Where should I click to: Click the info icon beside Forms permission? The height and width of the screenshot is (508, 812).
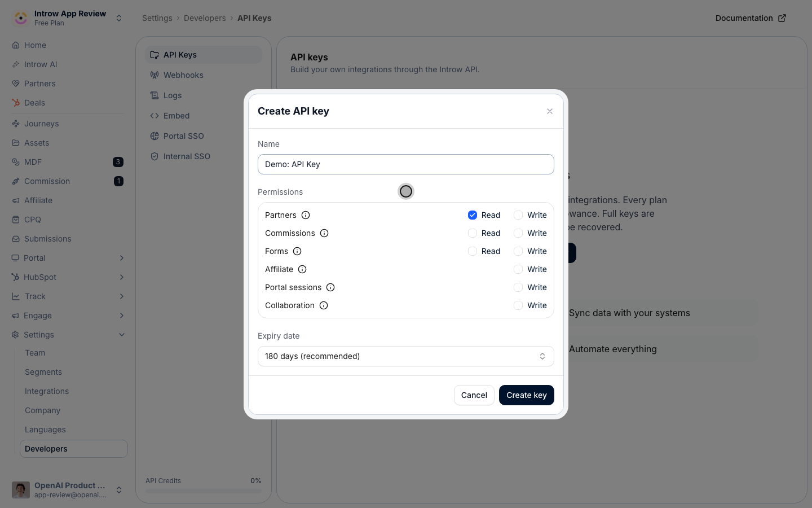click(297, 251)
